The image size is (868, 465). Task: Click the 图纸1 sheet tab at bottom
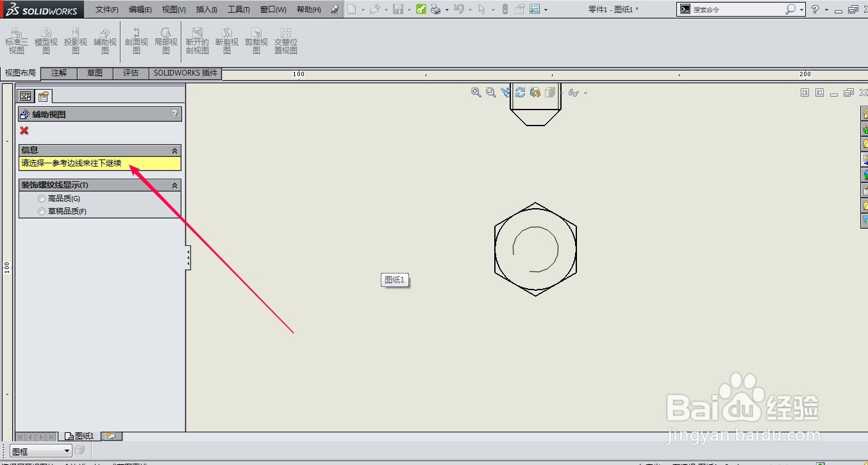pyautogui.click(x=79, y=436)
